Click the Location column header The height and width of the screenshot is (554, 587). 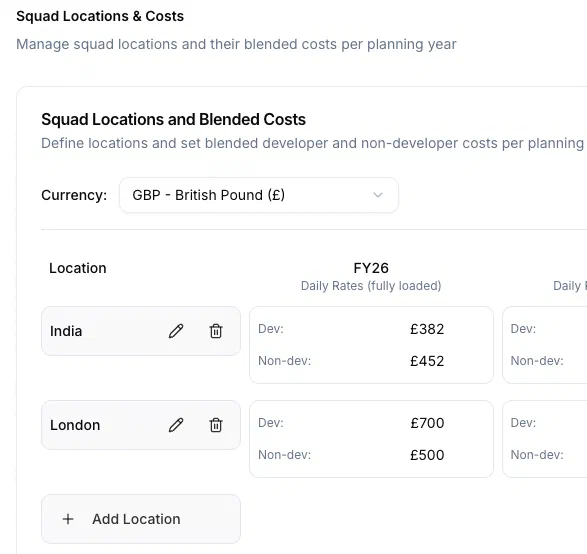tap(78, 268)
